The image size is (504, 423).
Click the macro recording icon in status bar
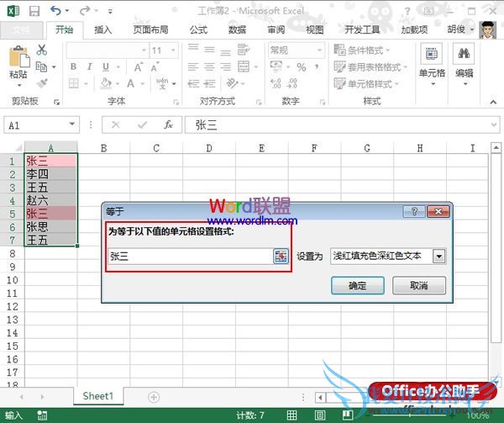42,415
